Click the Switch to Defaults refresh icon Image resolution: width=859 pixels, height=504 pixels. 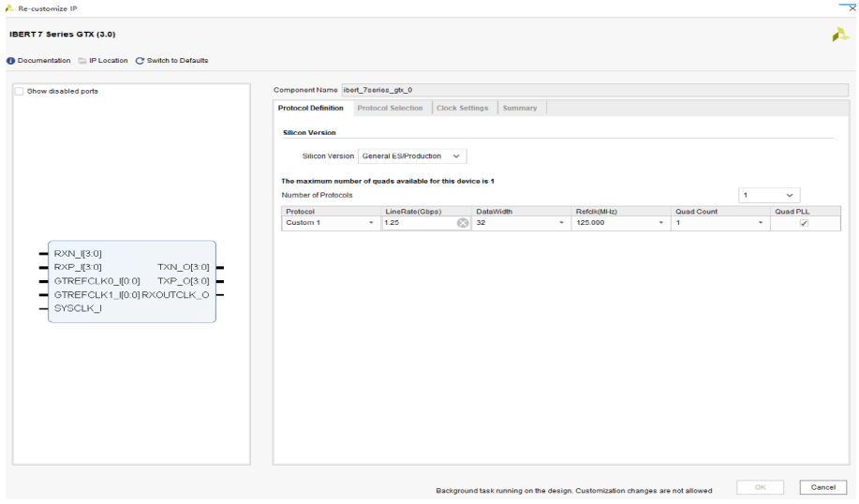[140, 61]
